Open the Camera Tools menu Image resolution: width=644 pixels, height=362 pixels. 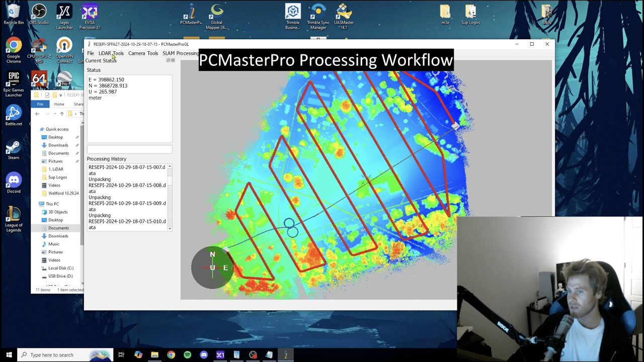coord(143,53)
